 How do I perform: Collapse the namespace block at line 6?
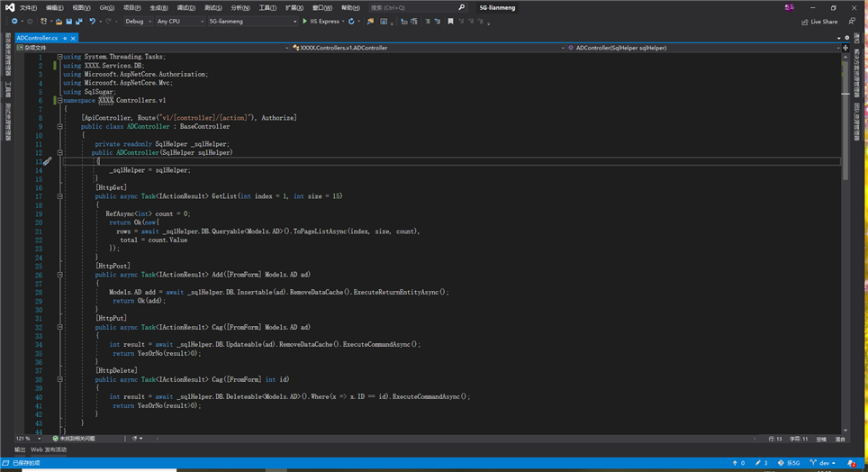click(59, 100)
